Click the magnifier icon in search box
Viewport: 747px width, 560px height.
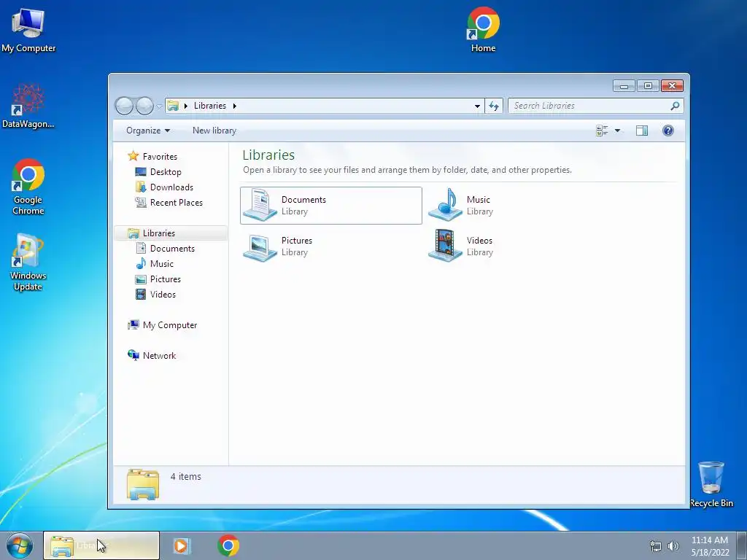point(675,106)
